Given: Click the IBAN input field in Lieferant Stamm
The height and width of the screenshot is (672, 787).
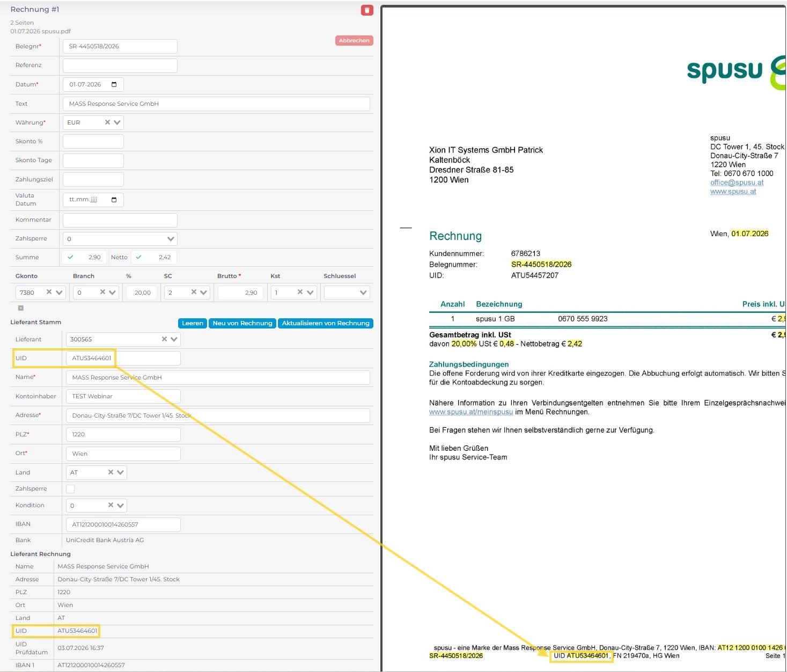Looking at the screenshot, I should click(x=123, y=524).
